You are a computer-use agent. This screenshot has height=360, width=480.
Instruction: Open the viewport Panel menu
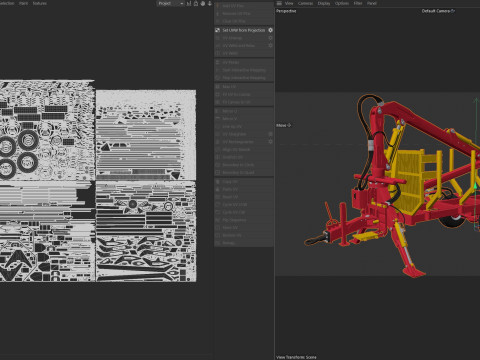[372, 3]
